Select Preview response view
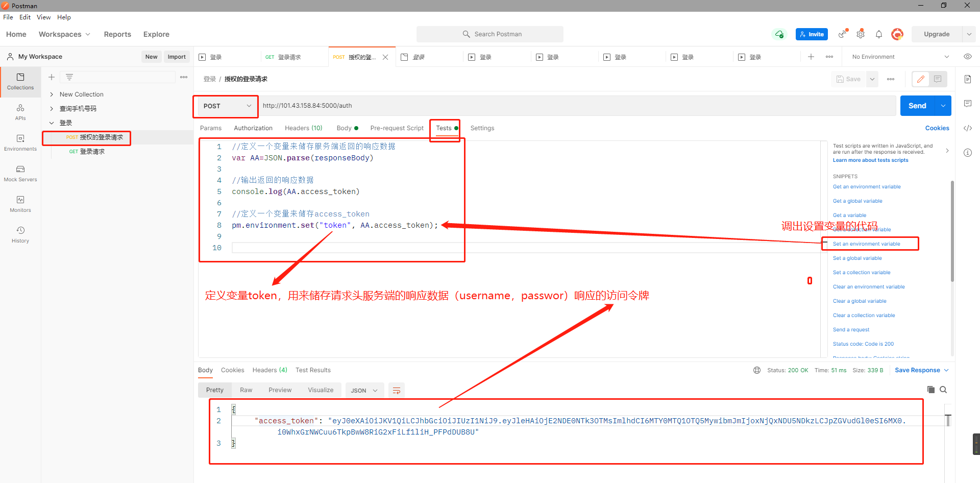980x483 pixels. point(280,390)
